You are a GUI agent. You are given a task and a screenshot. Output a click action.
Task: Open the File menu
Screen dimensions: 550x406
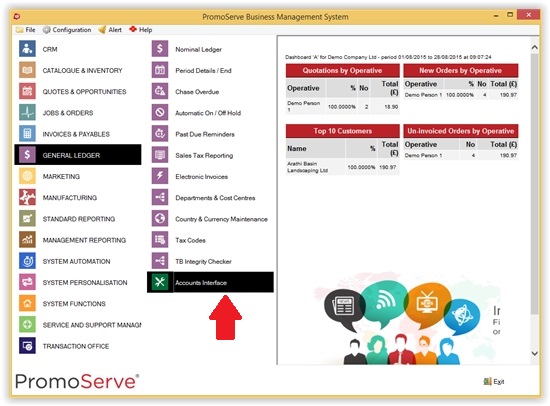pyautogui.click(x=26, y=30)
